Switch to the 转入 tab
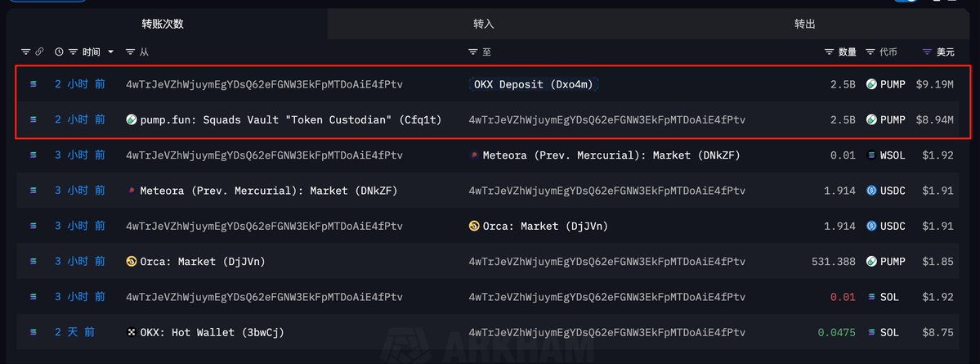The height and width of the screenshot is (364, 980). pyautogui.click(x=484, y=25)
